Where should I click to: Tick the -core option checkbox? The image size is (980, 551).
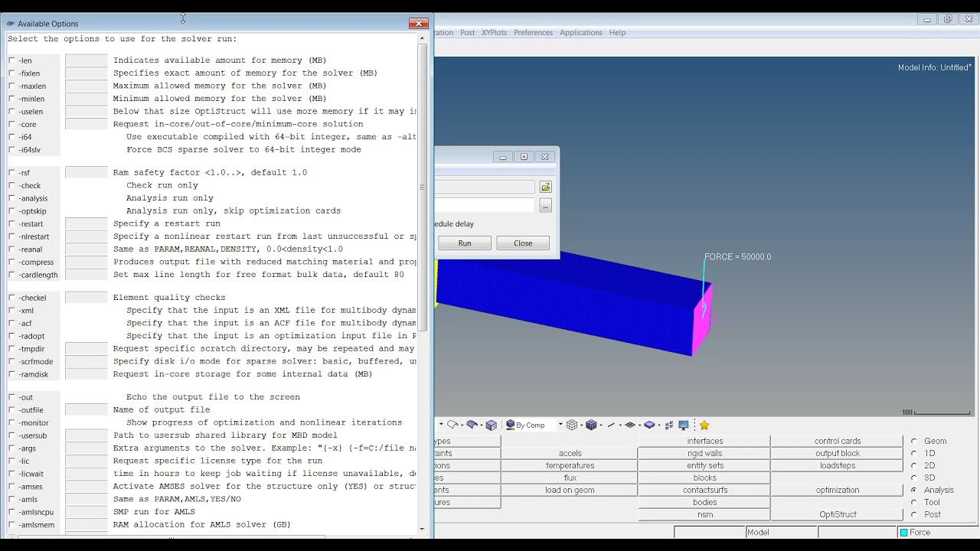(11, 124)
